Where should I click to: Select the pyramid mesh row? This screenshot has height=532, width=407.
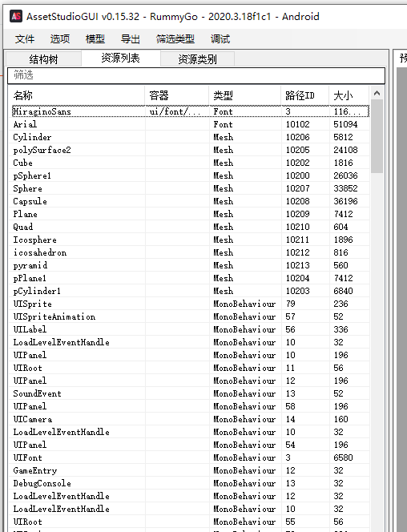tap(190, 265)
